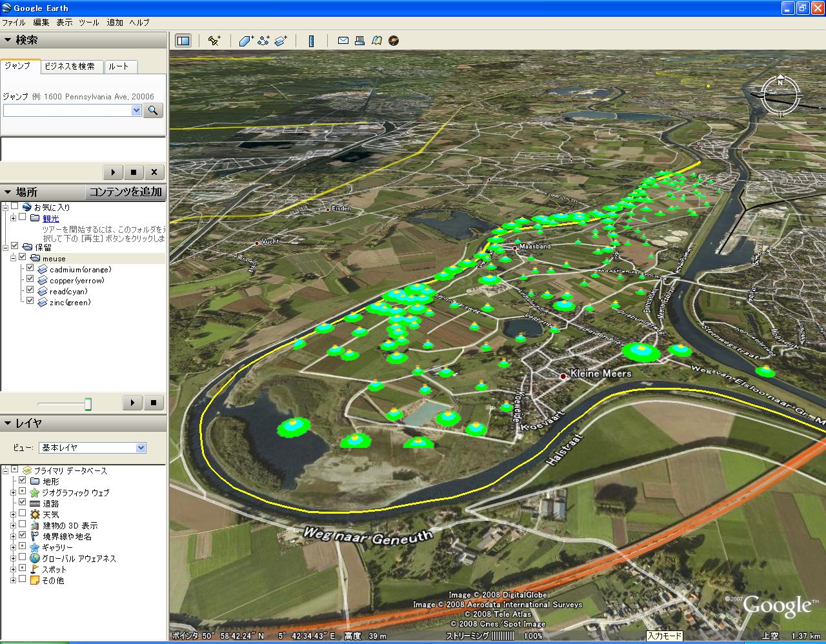Select the Add Polygon tool
The height and width of the screenshot is (644, 826).
(246, 41)
